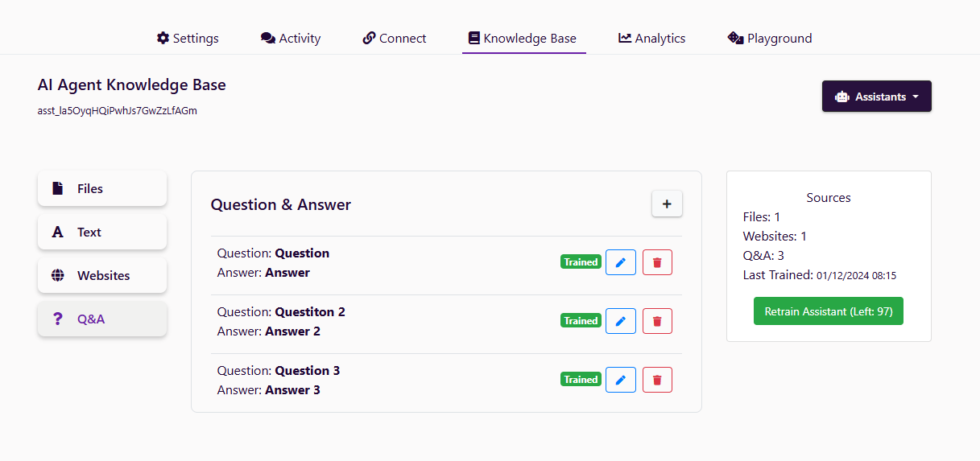The width and height of the screenshot is (980, 461).
Task: Click the AI Agent Knowledge Base heading
Action: point(132,84)
